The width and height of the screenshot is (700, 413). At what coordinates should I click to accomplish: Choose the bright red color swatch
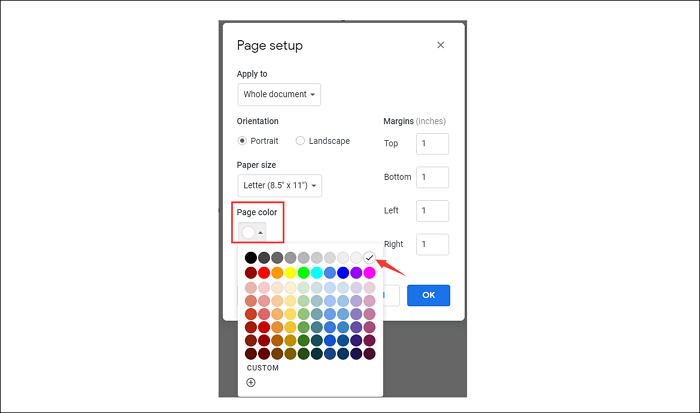click(264, 272)
